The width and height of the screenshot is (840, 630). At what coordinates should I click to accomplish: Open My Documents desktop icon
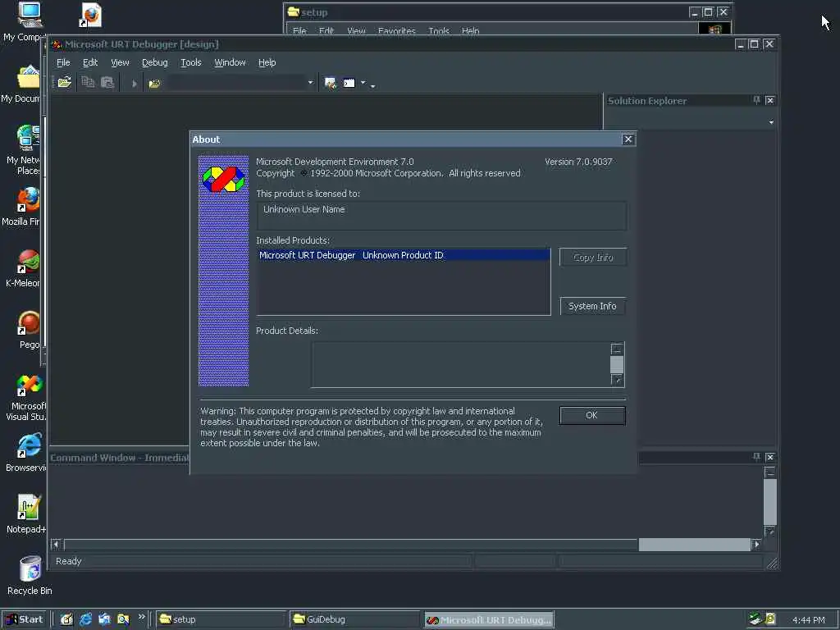(28, 78)
